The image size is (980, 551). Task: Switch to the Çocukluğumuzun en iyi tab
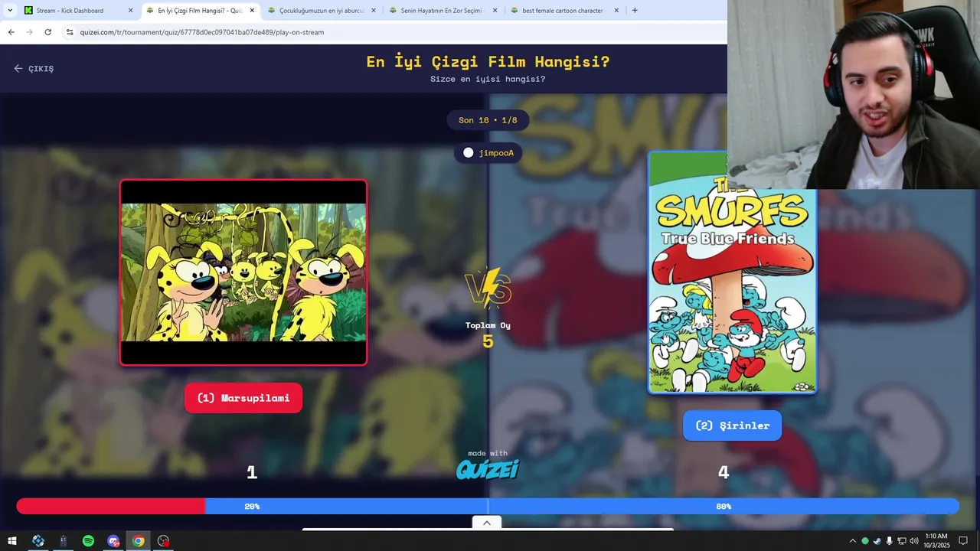[x=321, y=11]
